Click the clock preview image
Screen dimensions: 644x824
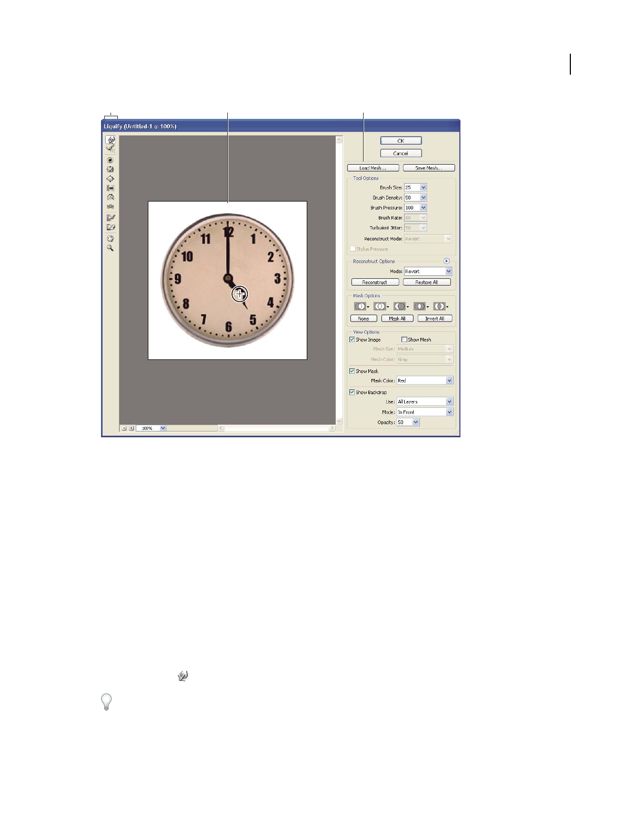click(x=227, y=280)
